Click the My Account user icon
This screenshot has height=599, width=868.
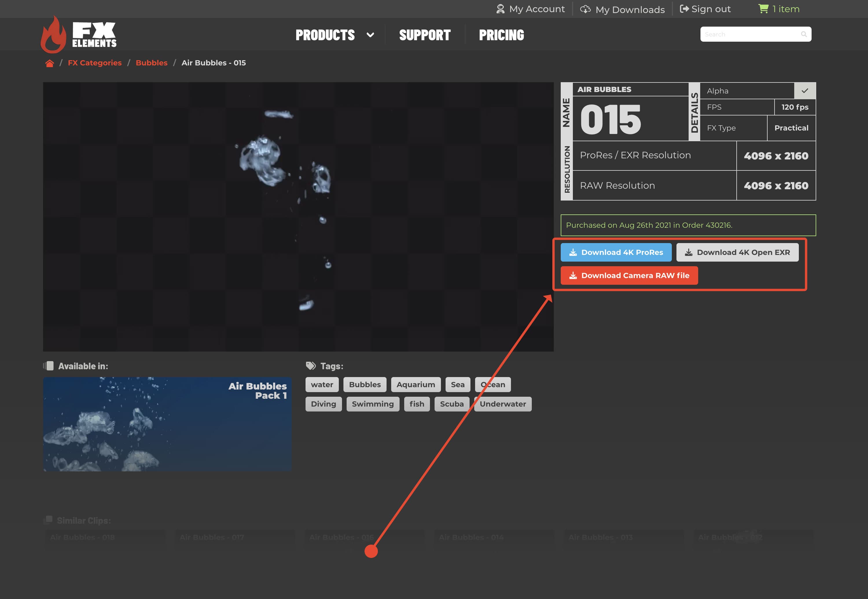pos(500,9)
